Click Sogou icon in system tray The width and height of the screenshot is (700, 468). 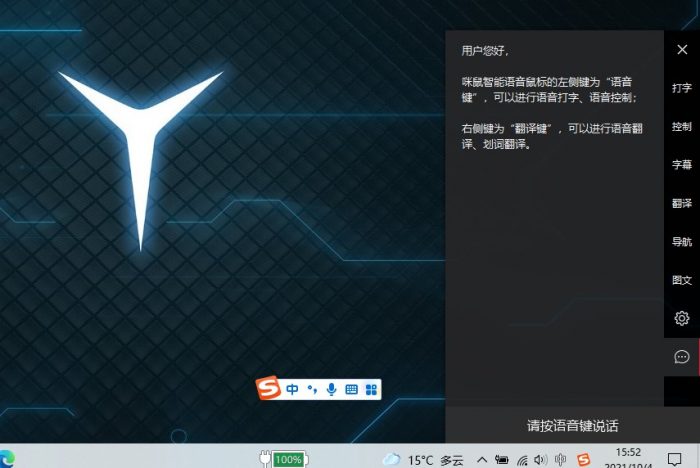583,459
